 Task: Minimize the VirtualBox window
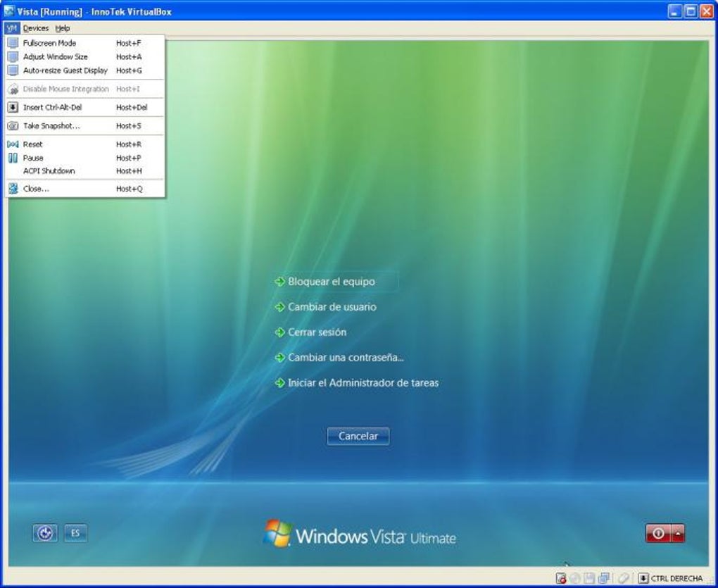[674, 11]
